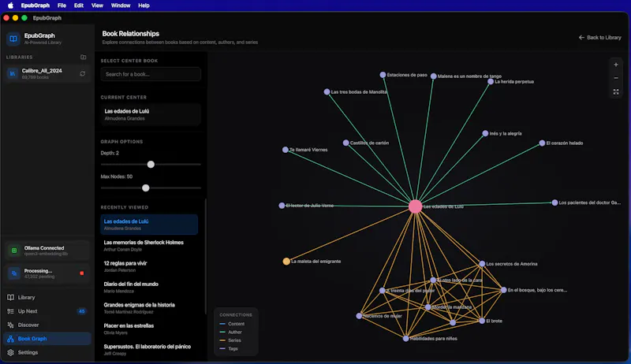Select the Estaciones de paso node
Viewport: 631px width, 364px height.
(x=383, y=75)
